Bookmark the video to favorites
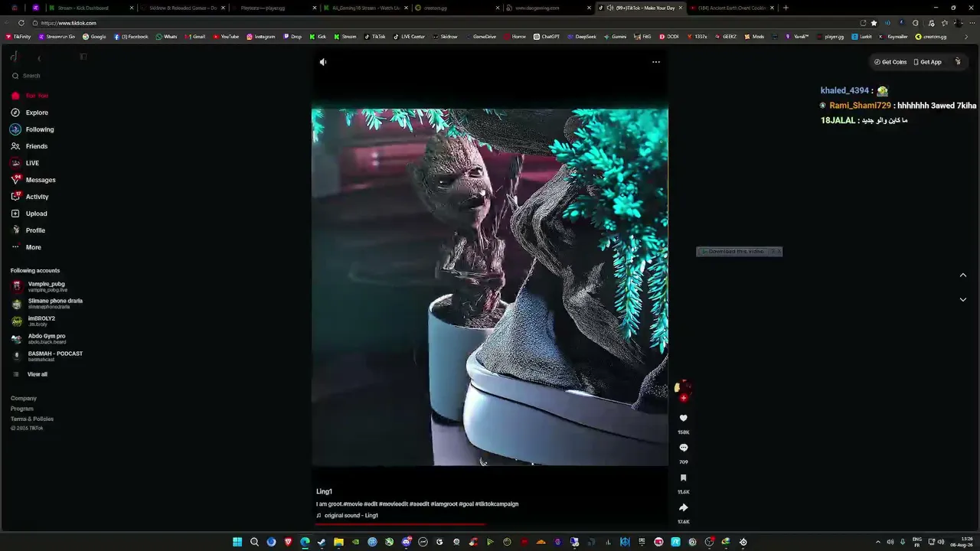The image size is (980, 551). 684,478
